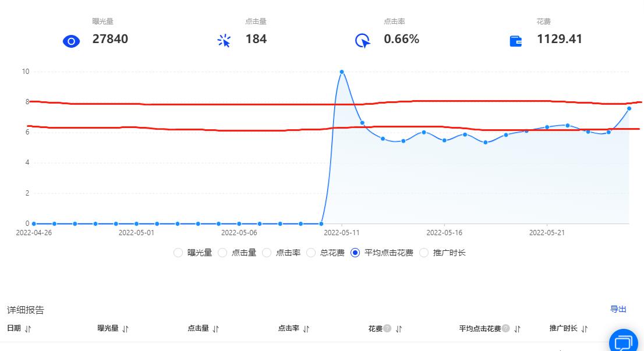This screenshot has height=351, width=644.
Task: Open the customer service chat icon
Action: (623, 341)
